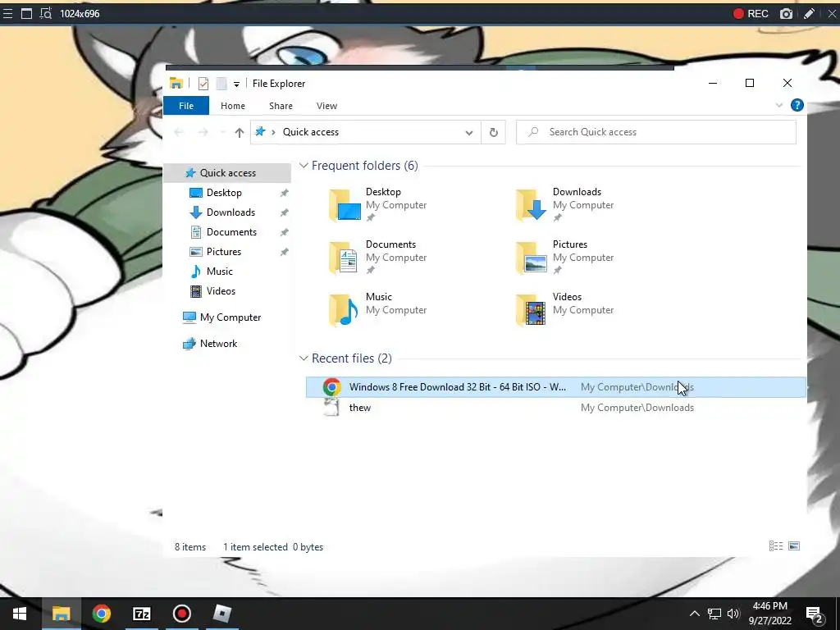Select the Pictures folder icon in Frequent folders
Screen dimensions: 840x630
click(x=532, y=257)
